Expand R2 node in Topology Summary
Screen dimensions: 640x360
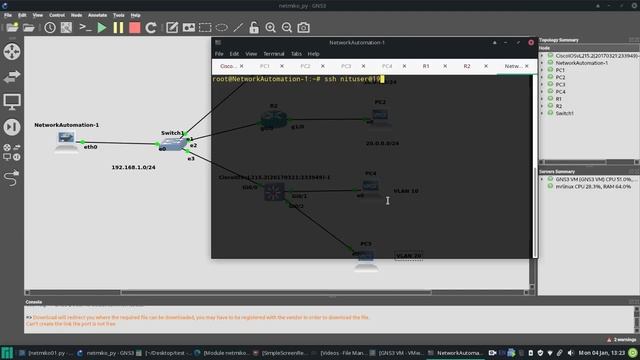point(542,106)
